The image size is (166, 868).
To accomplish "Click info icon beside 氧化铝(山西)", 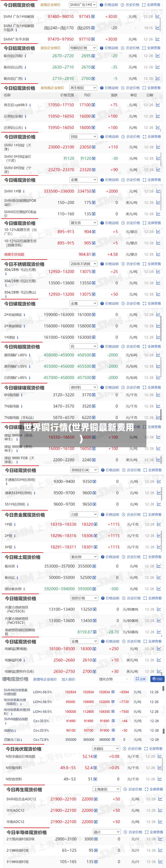I will (25, 67).
